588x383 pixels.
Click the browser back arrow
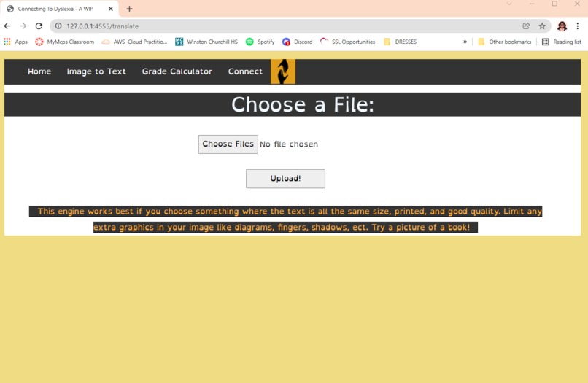click(x=7, y=26)
